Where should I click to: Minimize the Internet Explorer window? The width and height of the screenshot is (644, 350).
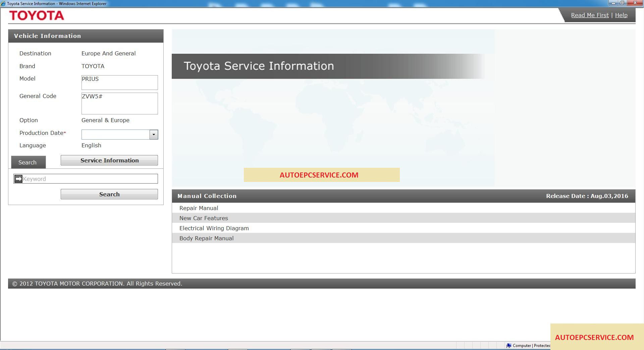point(613,3)
